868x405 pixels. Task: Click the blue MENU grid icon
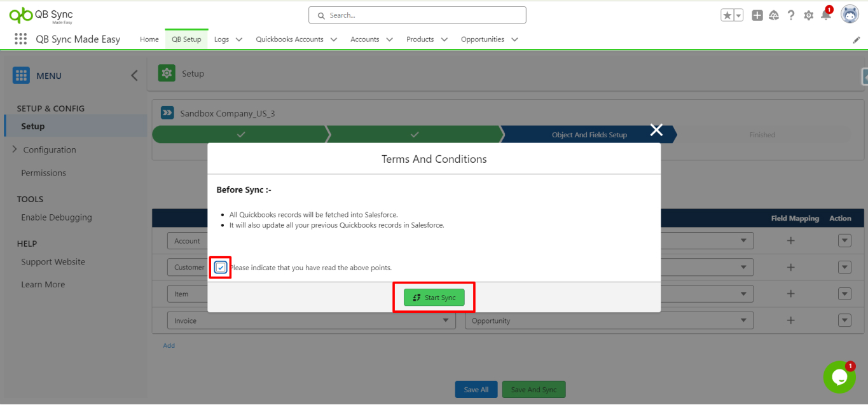point(21,75)
